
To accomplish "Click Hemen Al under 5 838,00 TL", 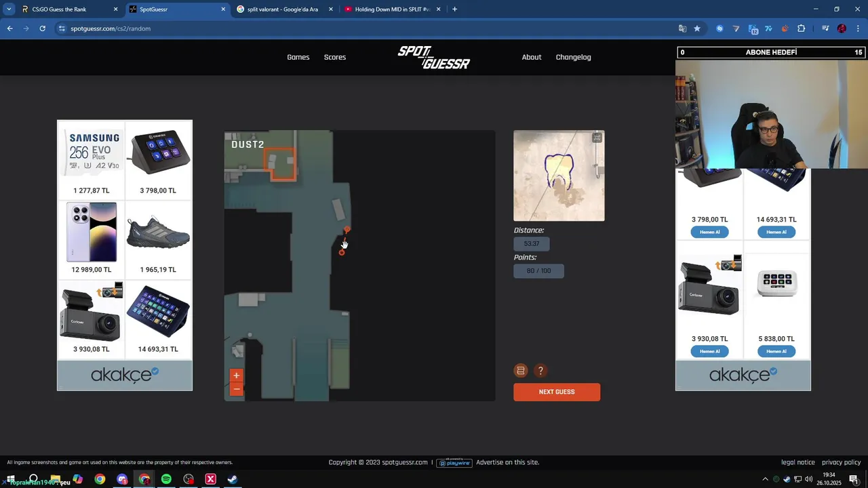I will tap(776, 351).
